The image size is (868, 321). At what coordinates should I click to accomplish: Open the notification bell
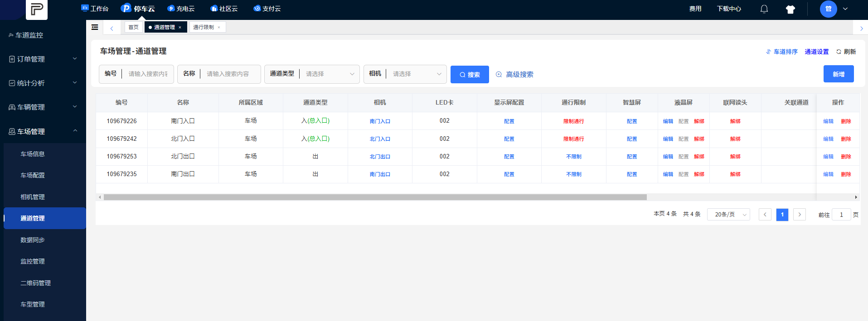click(x=764, y=9)
